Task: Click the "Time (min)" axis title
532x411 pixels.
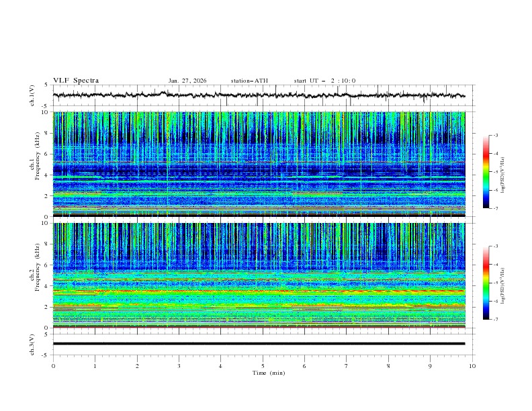Action: coord(269,373)
